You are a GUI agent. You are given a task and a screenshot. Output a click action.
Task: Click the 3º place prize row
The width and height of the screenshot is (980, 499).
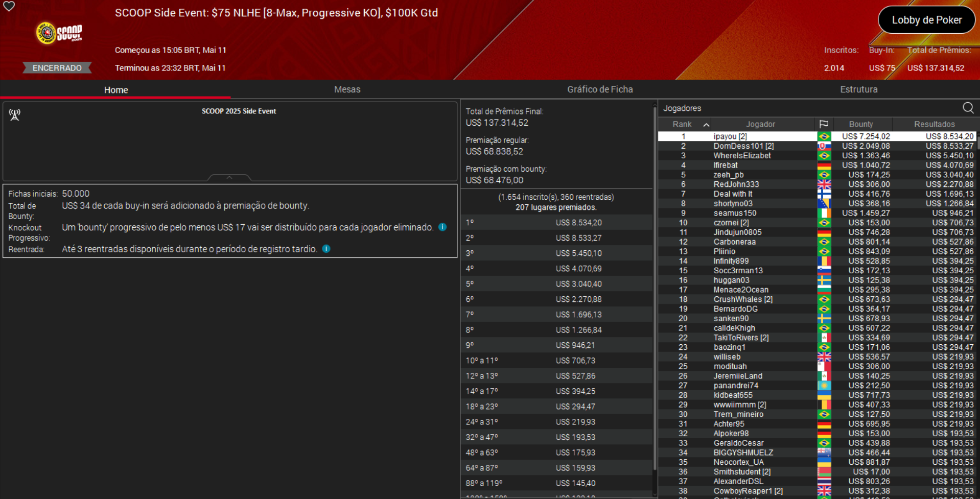click(556, 253)
